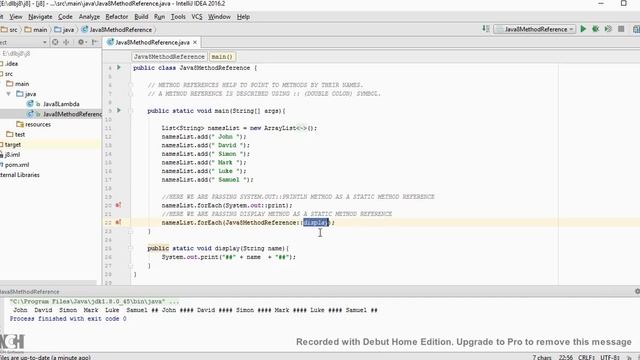640x360 pixels.
Task: Open the Window menu
Action: click(219, 17)
